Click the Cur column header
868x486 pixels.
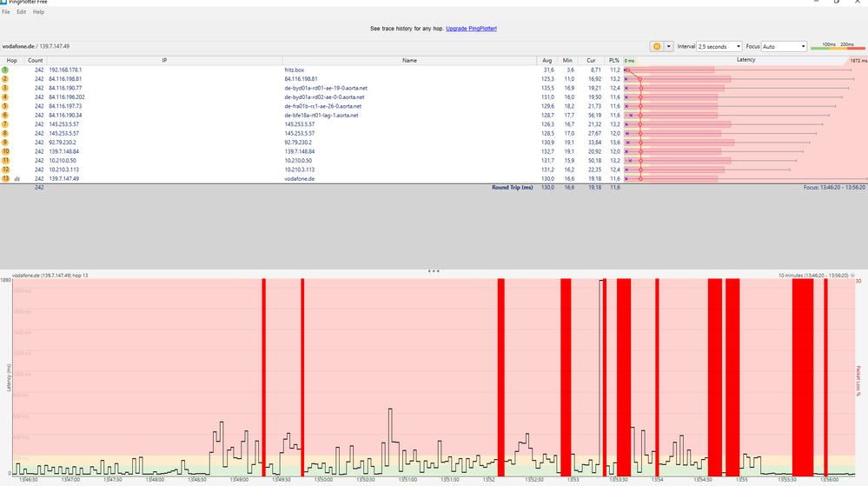click(591, 60)
